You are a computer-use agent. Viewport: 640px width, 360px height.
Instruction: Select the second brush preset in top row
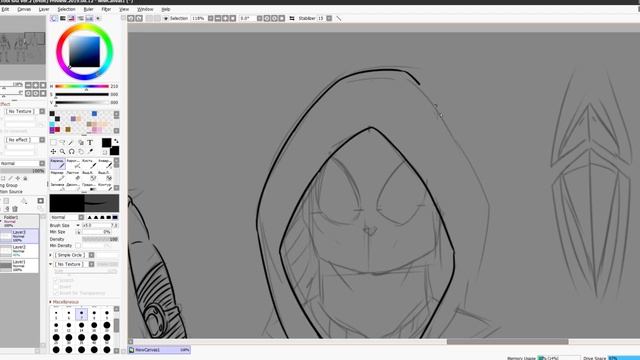(x=73, y=164)
